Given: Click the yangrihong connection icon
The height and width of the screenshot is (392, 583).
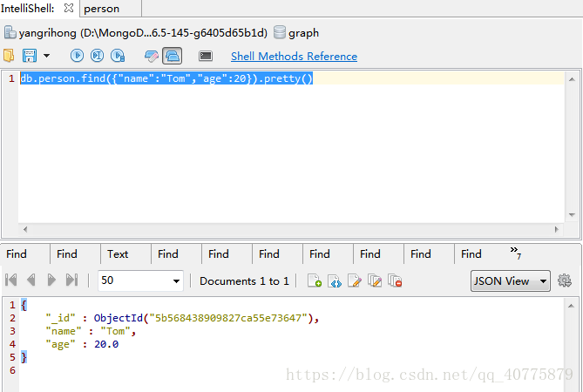Looking at the screenshot, I should pos(10,33).
